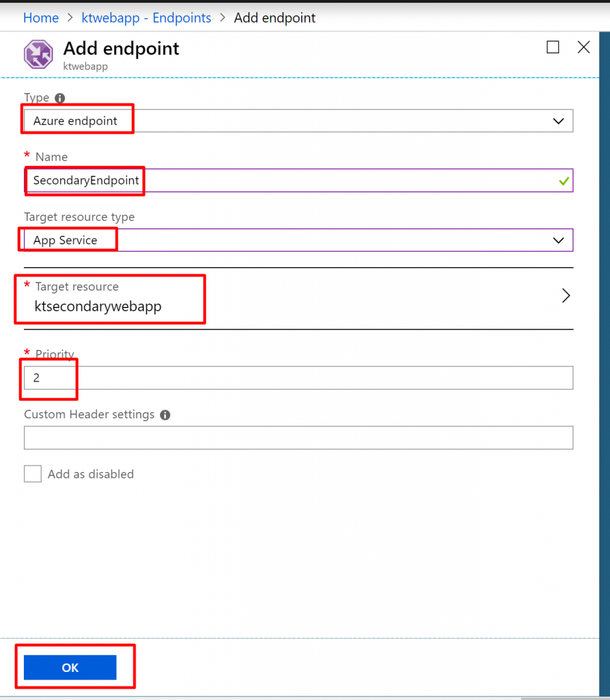
Task: Click the breadcrumb separator after Home
Action: (x=70, y=18)
